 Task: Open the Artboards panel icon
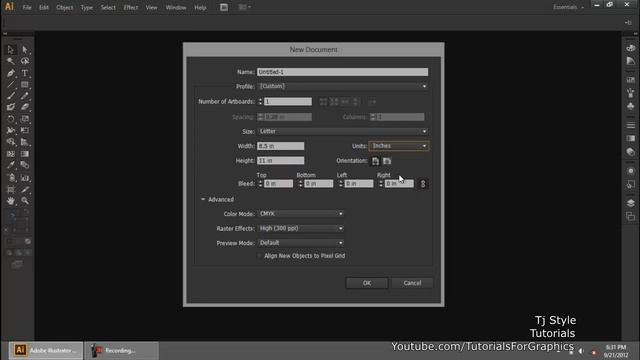point(631,216)
